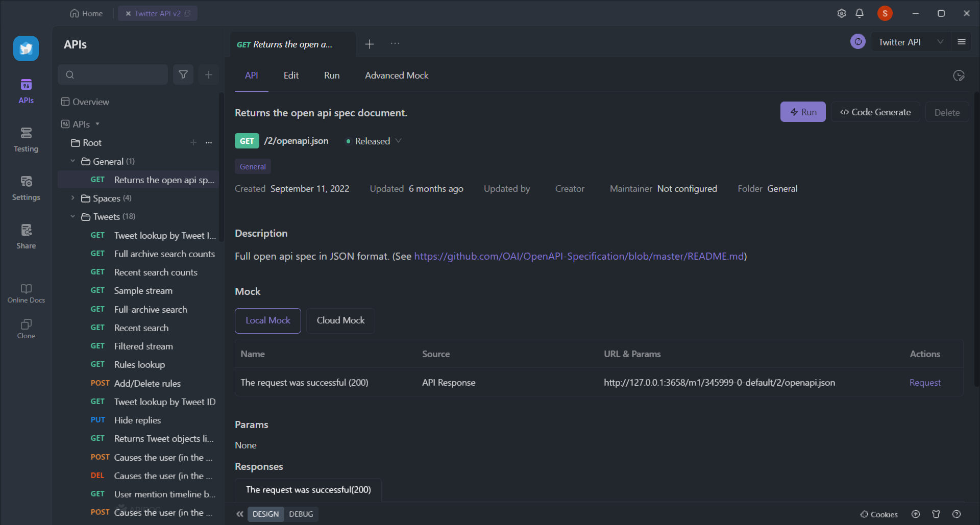Open Root folder more options
The image size is (980, 525).
pos(209,142)
